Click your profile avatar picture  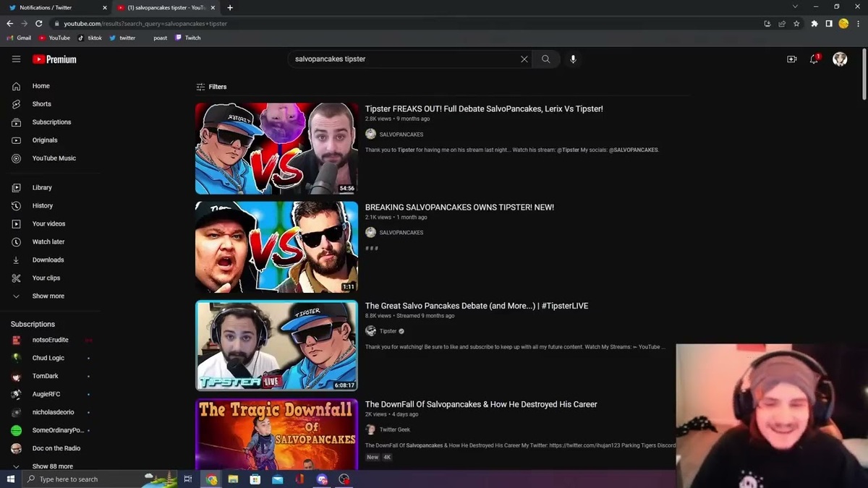pos(839,59)
